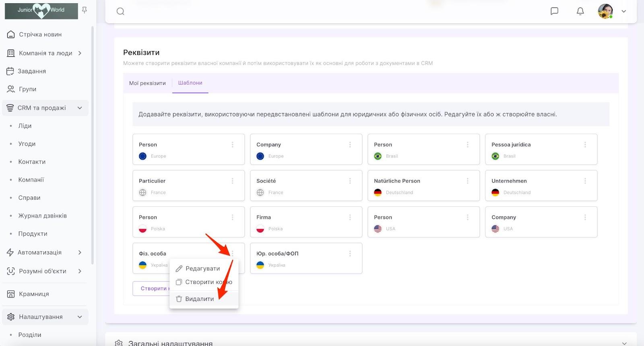Viewport: 644px width, 346px height.
Task: Select the Unternehmen Deutschland template card
Action: tap(541, 186)
